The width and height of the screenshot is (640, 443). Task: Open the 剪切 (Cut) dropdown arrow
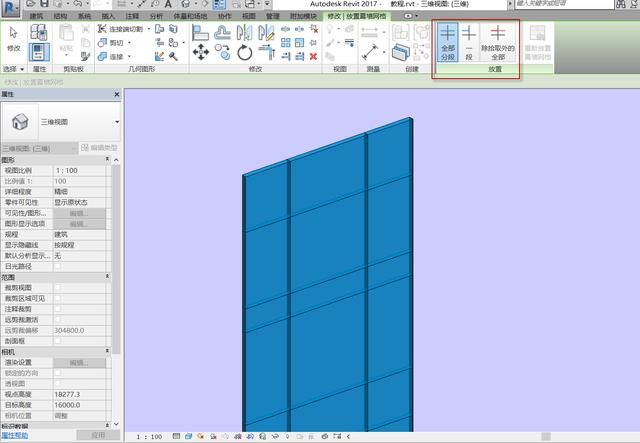130,42
